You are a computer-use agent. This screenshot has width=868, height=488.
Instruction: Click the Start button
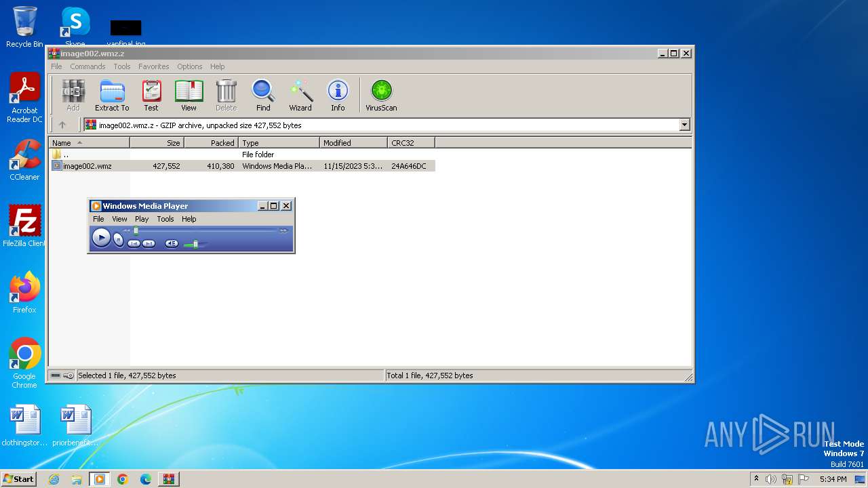[19, 479]
